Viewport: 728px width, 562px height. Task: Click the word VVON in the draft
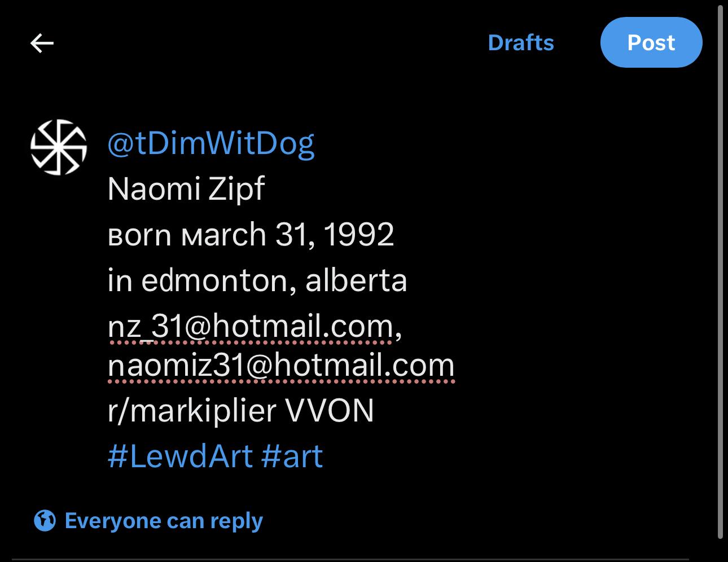coord(330,410)
